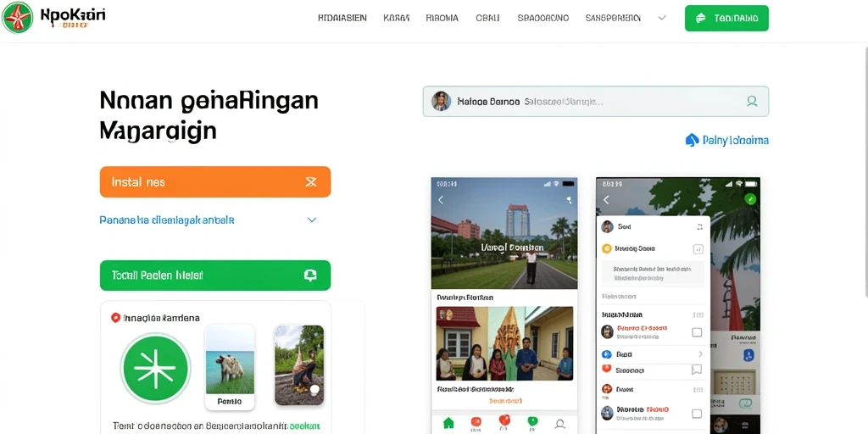The height and width of the screenshot is (434, 868).
Task: Click the Sed avatar in the panel
Action: point(607,226)
